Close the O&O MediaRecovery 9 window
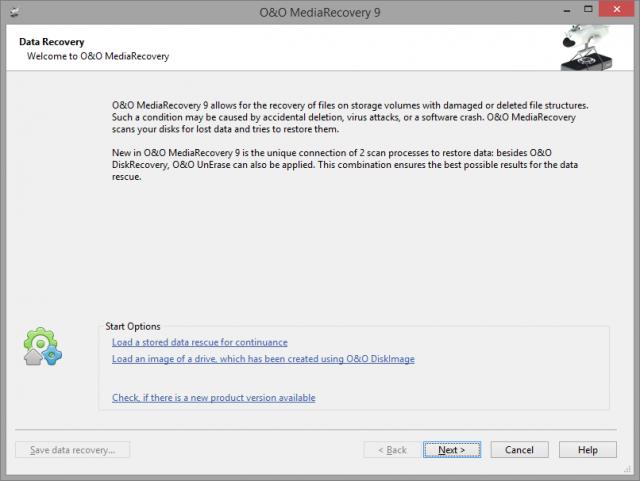640x481 pixels. (616, 9)
